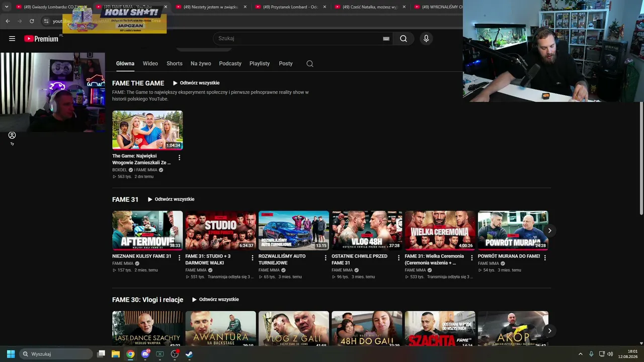644x362 pixels.
Task: Open options for FAME 31: Wielka Ceremonia
Action: (472, 258)
